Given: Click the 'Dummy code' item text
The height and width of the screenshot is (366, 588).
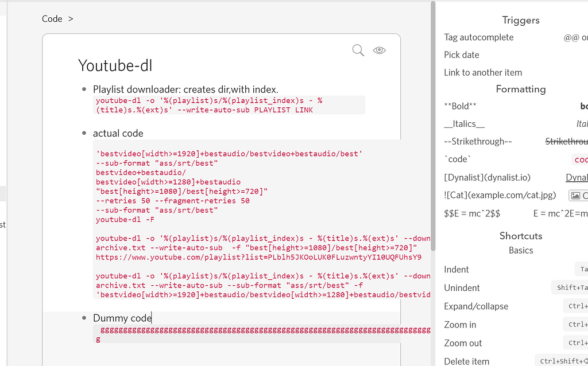Looking at the screenshot, I should coord(122,318).
